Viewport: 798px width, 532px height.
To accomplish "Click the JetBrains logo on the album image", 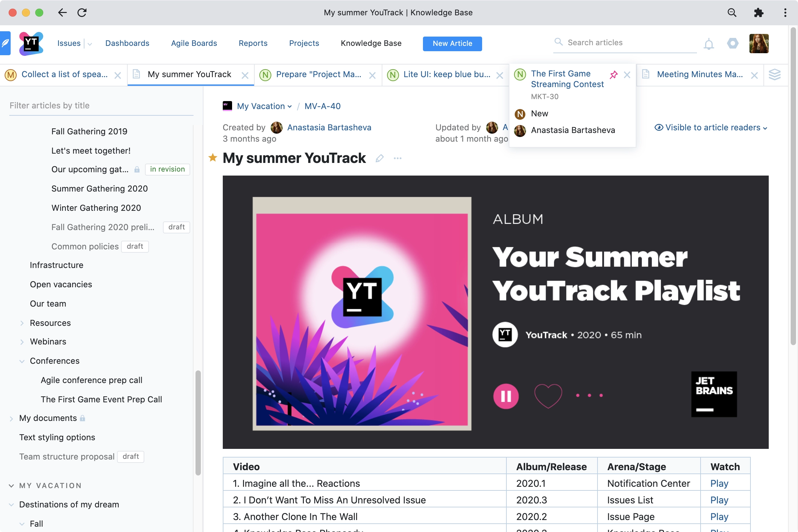I will click(x=714, y=394).
